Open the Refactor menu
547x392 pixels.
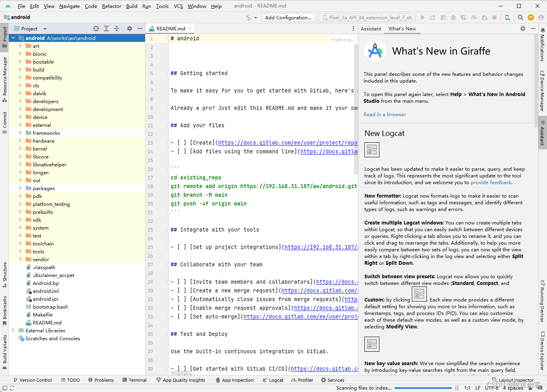pyautogui.click(x=111, y=6)
